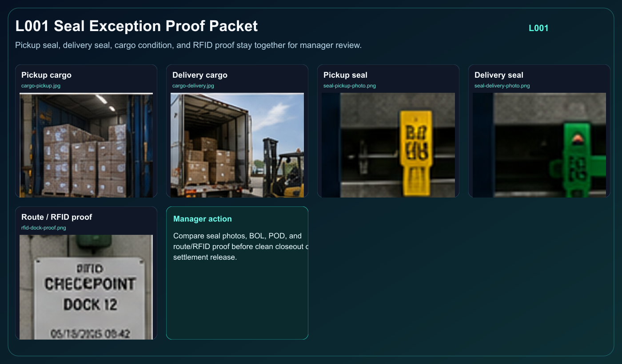Click the cargo-pickup.jpg file name
This screenshot has width=622, height=364.
click(41, 86)
